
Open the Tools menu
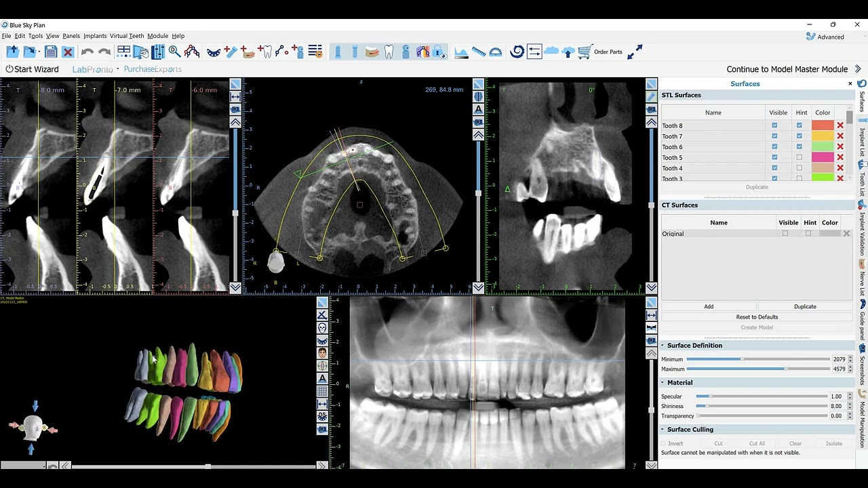click(35, 36)
